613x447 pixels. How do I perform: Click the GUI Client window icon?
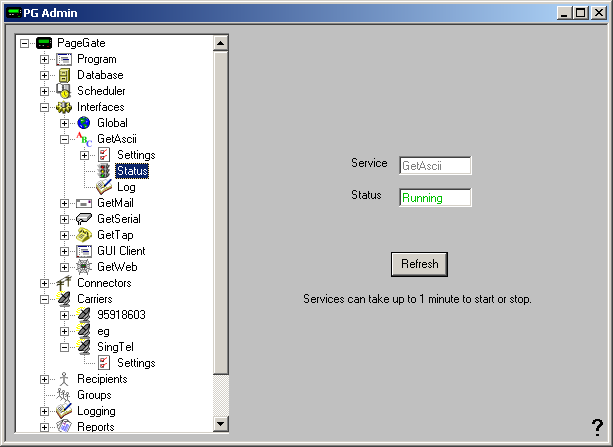(x=84, y=251)
